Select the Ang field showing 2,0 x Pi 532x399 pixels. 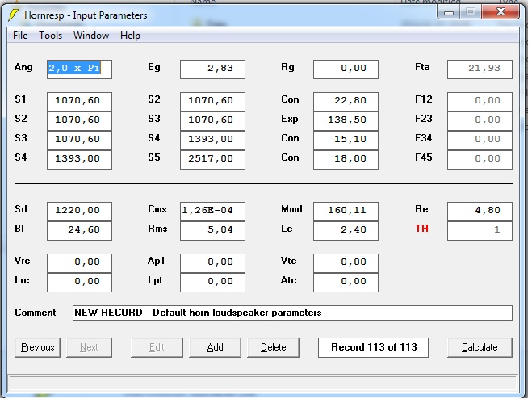79,69
